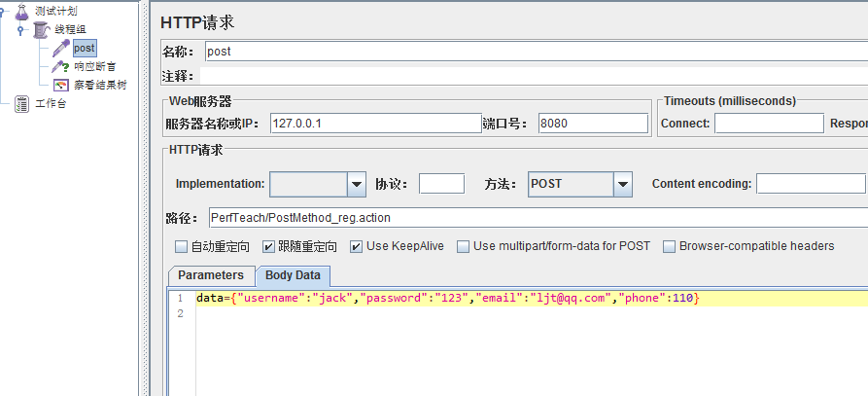Collapse the 线程组 tree node handle
This screenshot has height=396, width=868.
click(20, 29)
